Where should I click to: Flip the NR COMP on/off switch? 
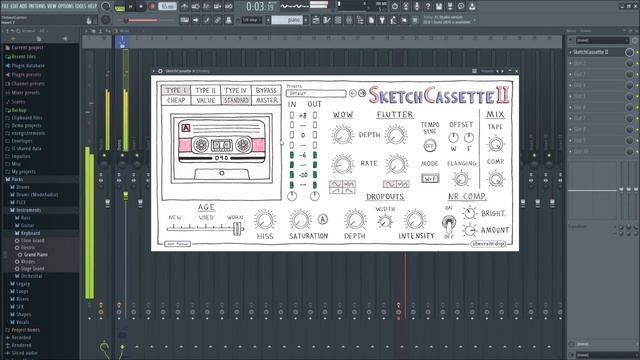(449, 223)
